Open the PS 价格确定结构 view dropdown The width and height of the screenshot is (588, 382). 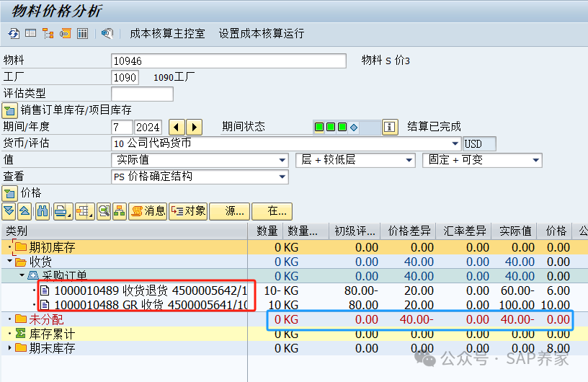[x=282, y=177]
